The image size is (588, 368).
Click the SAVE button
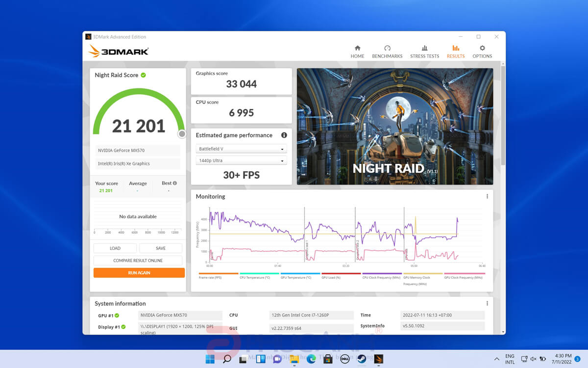click(161, 248)
